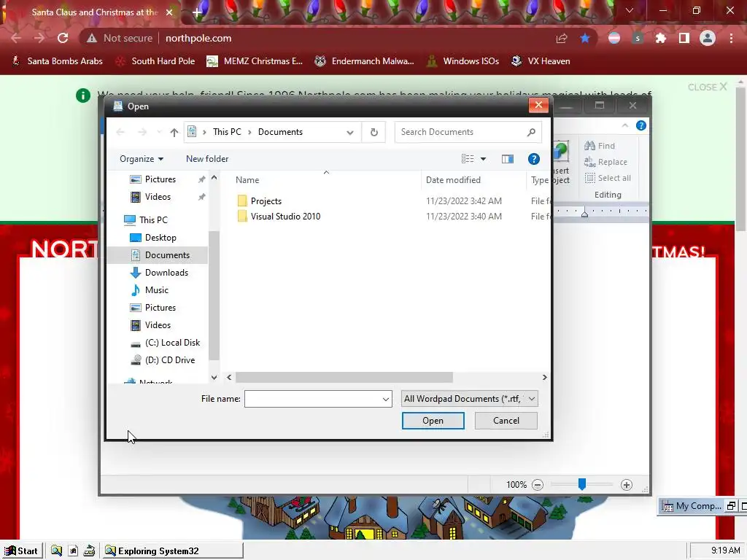
Task: Open Chrome tab search chevron
Action: click(x=630, y=10)
